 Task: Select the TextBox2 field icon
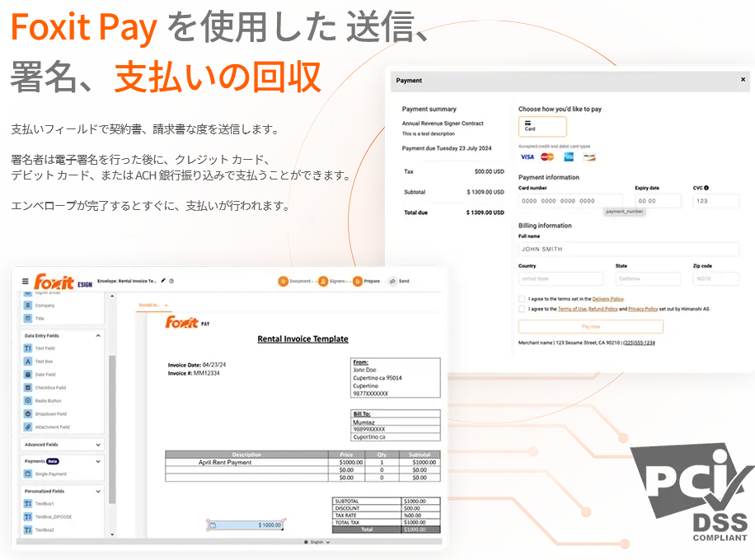click(x=28, y=530)
